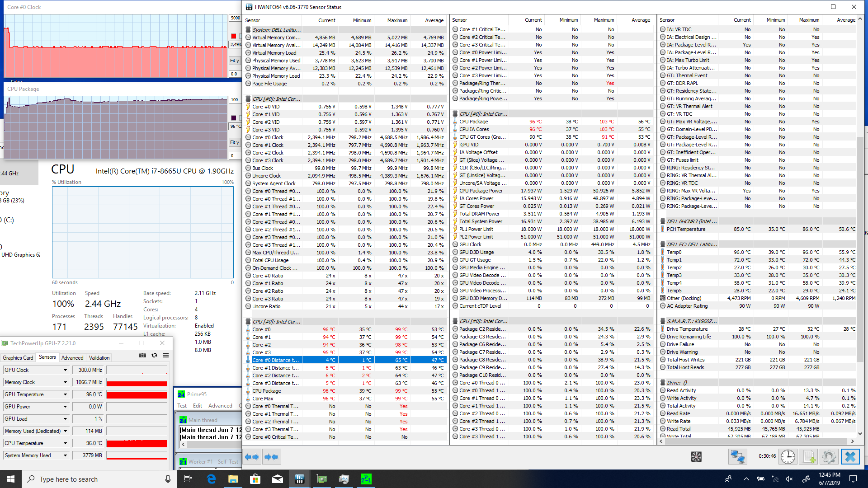The height and width of the screenshot is (488, 868).
Task: Open the Validation tab in GPU-Z
Action: (x=99, y=357)
